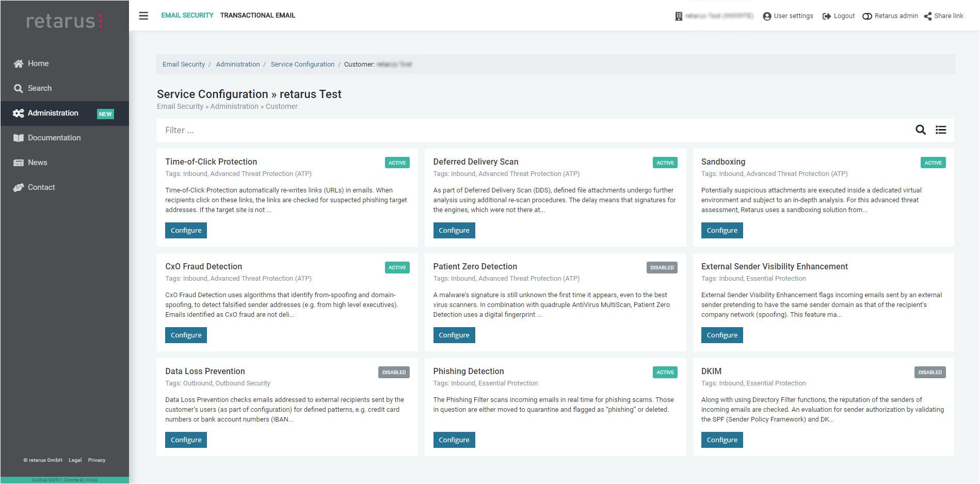Configure Time-of-Click Protection
The height and width of the screenshot is (484, 980).
pos(186,231)
